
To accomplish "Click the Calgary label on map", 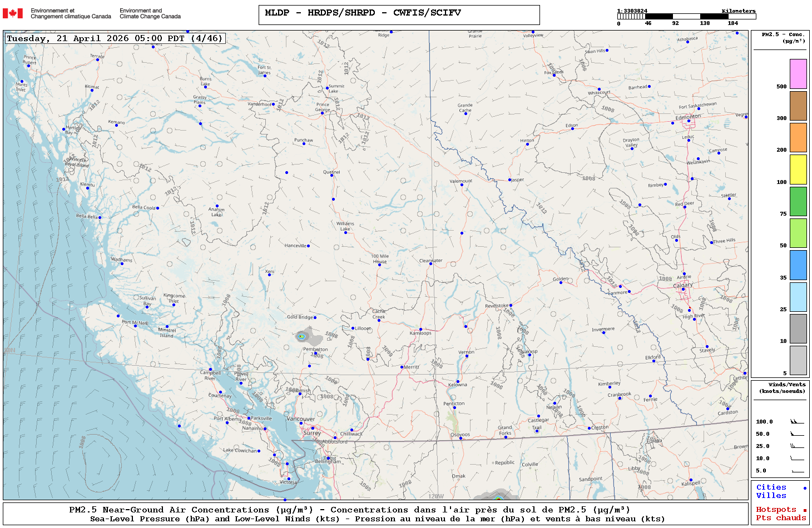I will pos(683,285).
